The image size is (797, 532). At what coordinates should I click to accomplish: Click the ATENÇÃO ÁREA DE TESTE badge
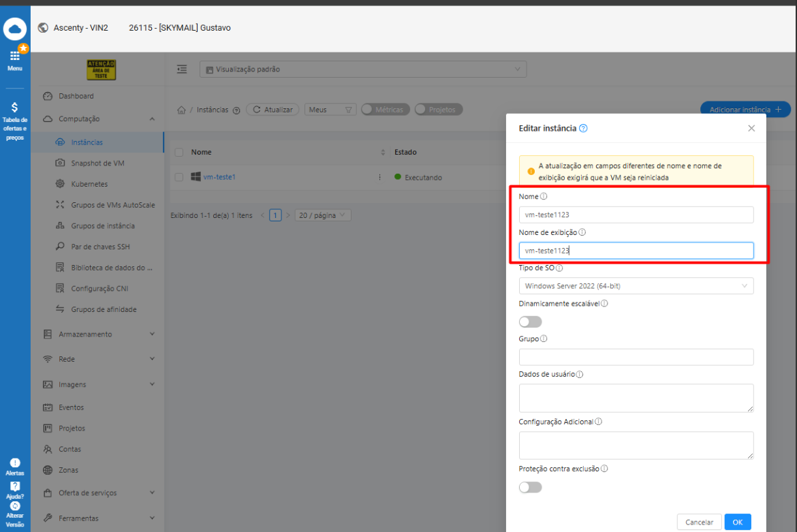click(x=101, y=69)
